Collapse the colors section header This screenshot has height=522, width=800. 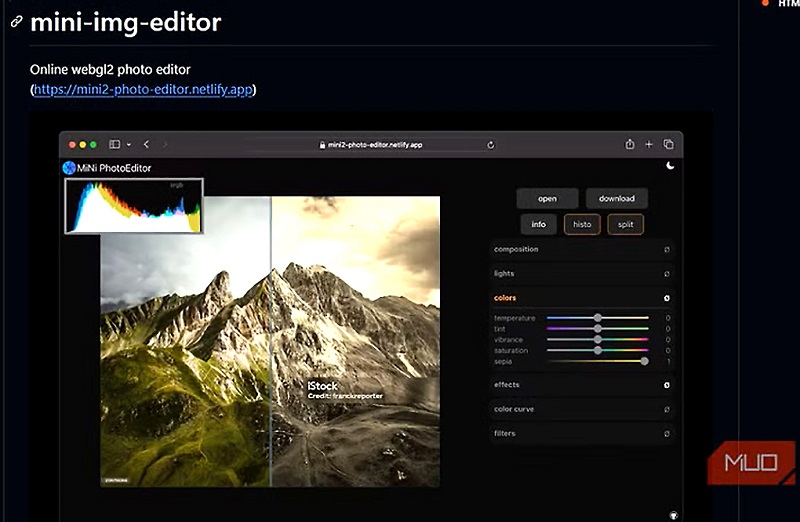click(582, 298)
